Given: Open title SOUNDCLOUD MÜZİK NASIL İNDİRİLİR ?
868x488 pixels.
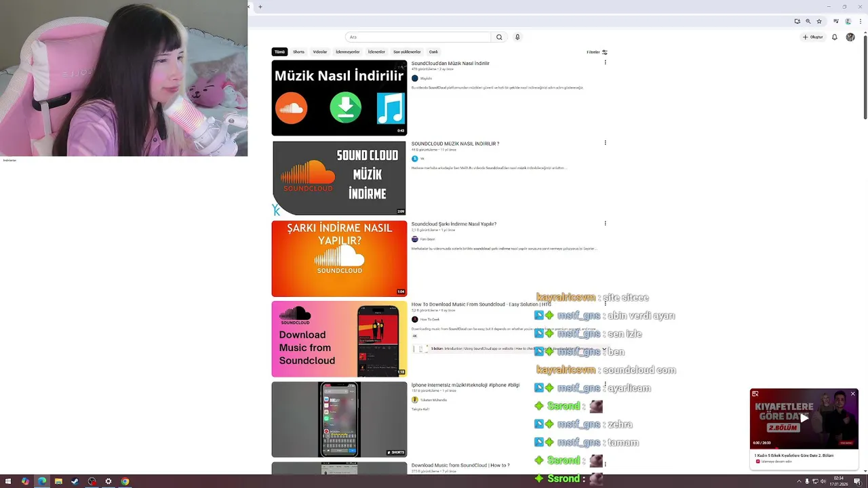Looking at the screenshot, I should pos(455,144).
